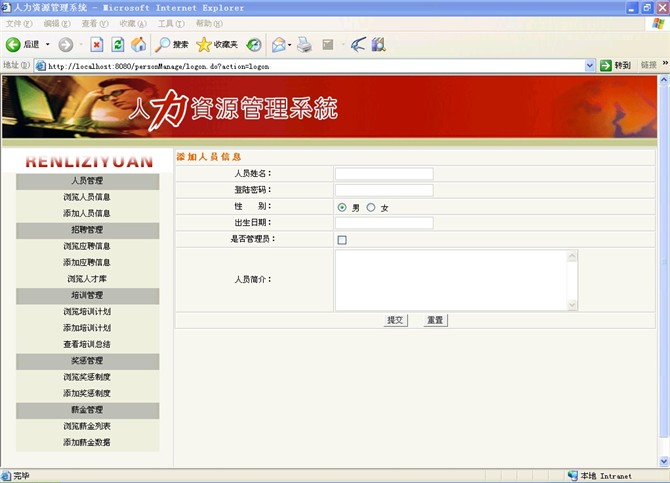Select the female (女) radio button
The height and width of the screenshot is (483, 670).
pos(371,207)
